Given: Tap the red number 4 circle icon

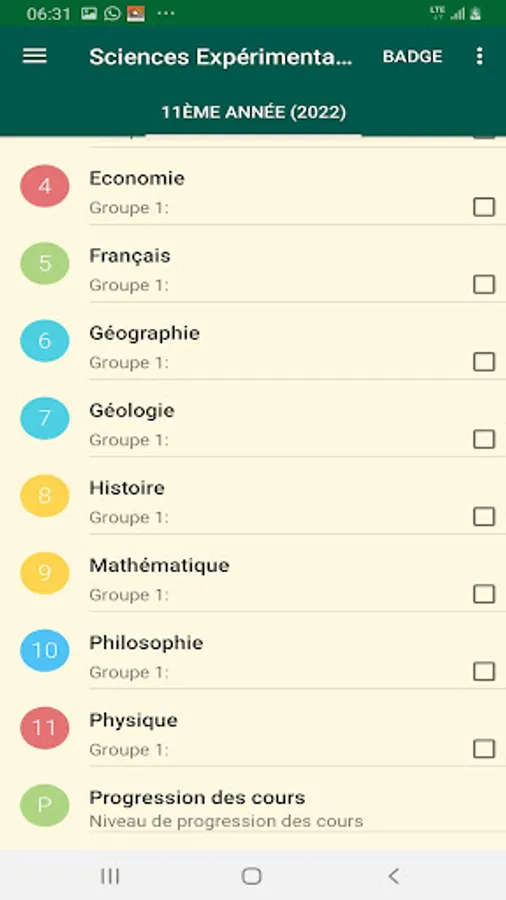Looking at the screenshot, I should tap(45, 186).
